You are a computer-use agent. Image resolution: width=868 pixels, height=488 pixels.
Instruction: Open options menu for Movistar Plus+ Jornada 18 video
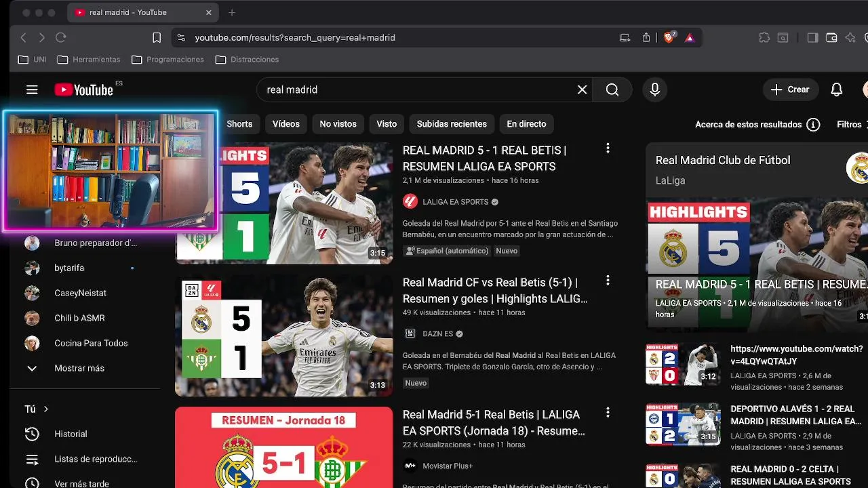(x=608, y=412)
